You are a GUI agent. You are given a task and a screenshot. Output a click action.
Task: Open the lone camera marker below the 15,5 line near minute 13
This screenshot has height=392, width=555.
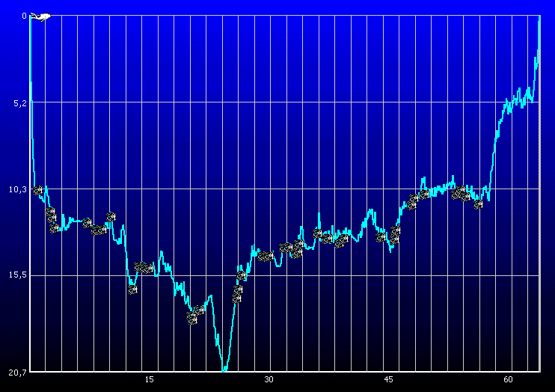tap(132, 290)
